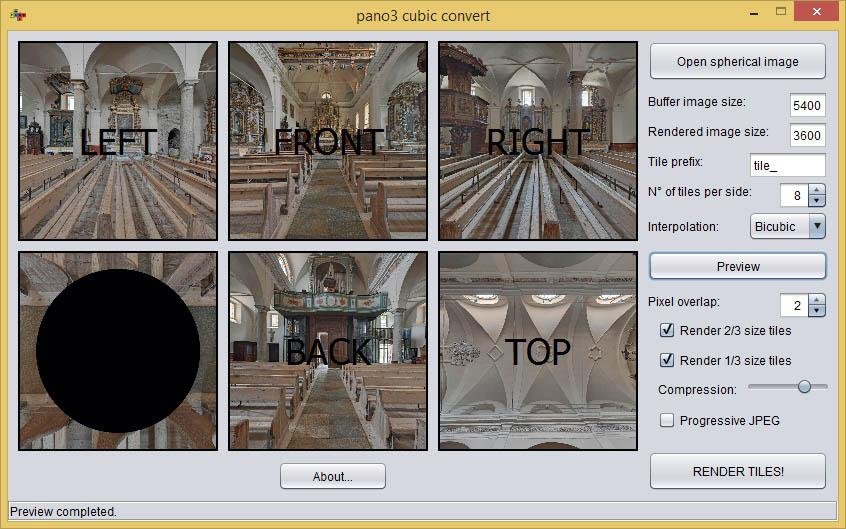Select the bottom face preview with black circle
Viewport: 846px width, 529px height.
coord(118,351)
